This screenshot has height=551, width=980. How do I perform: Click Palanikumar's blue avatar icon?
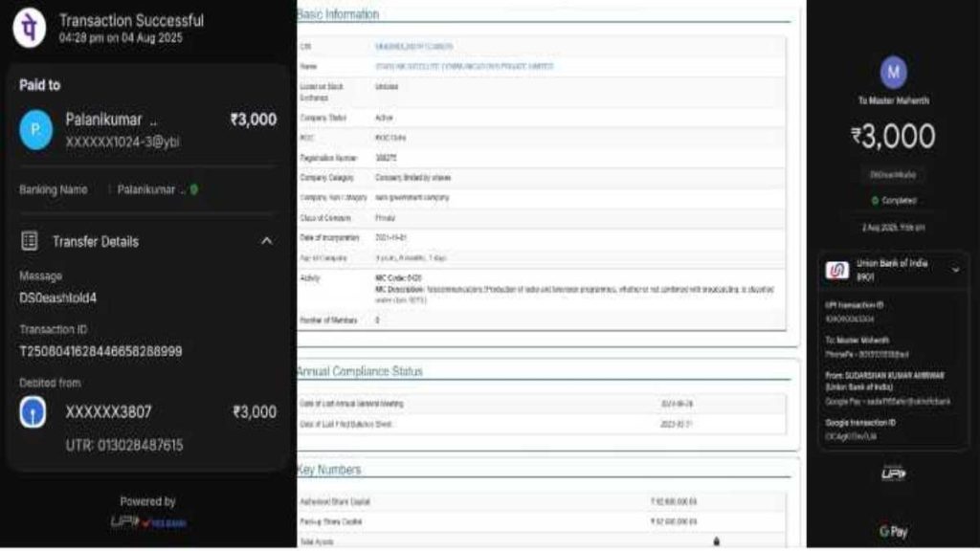pyautogui.click(x=36, y=130)
